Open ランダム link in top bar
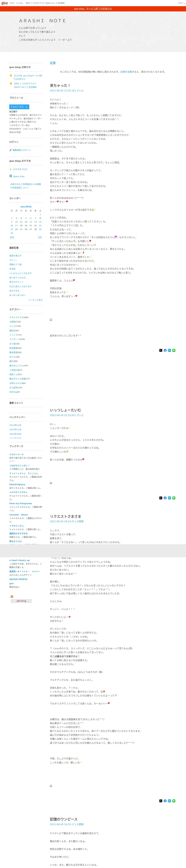 pos(20,3)
